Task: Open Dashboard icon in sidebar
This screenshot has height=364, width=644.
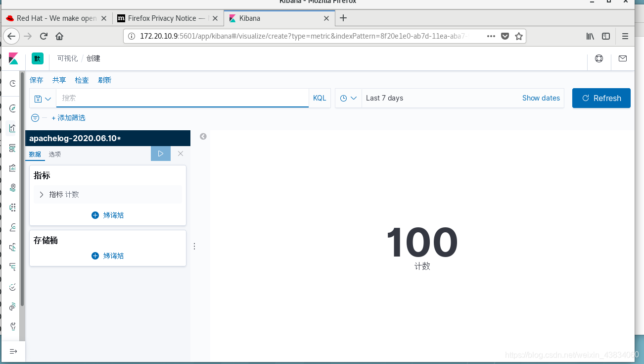Action: pos(13,148)
